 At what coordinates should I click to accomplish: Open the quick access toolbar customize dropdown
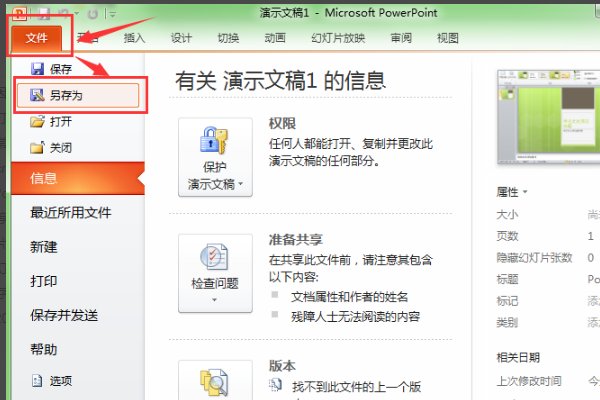(x=112, y=15)
